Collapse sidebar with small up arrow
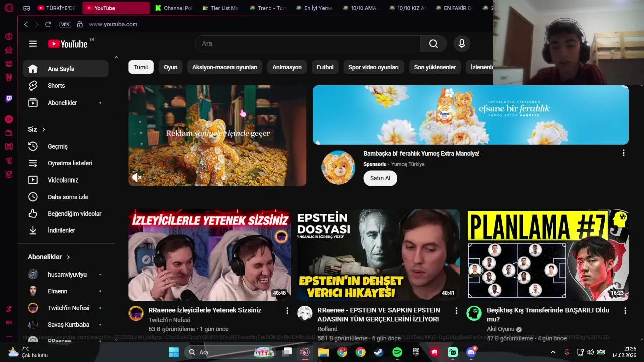The image size is (644, 362). [116, 57]
